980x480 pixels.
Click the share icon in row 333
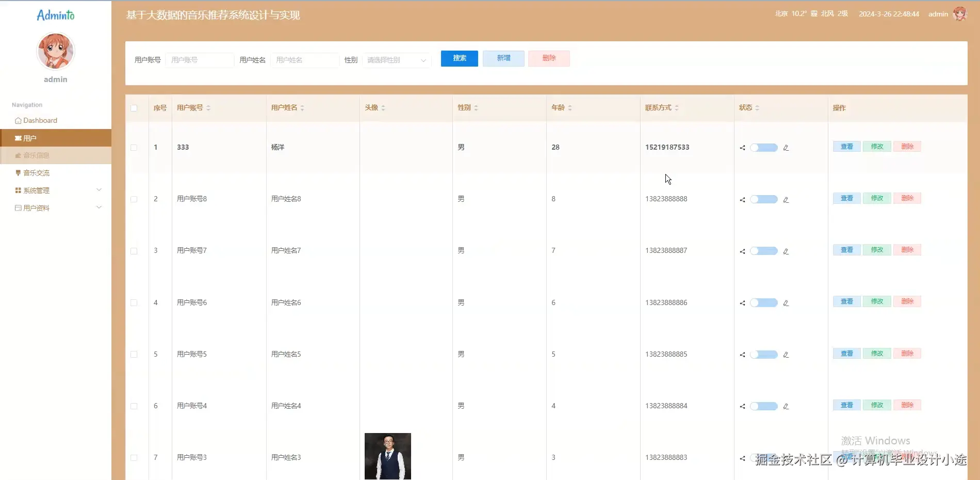click(x=742, y=148)
